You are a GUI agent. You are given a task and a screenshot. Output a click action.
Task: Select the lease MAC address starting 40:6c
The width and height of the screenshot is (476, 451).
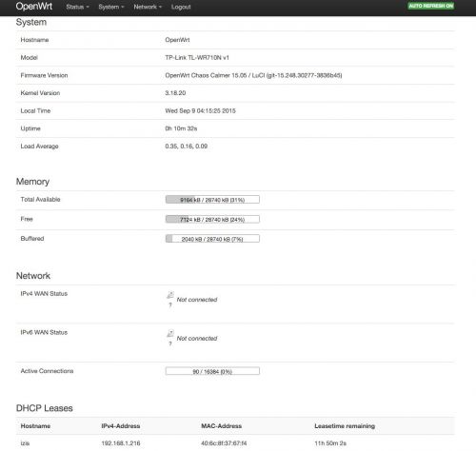pos(224,443)
